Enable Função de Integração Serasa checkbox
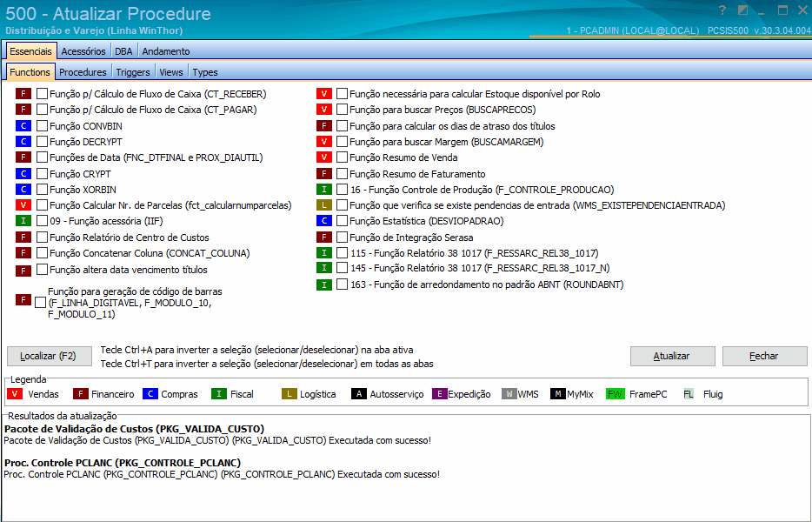Screen dimensions: 812x522 click(x=342, y=238)
